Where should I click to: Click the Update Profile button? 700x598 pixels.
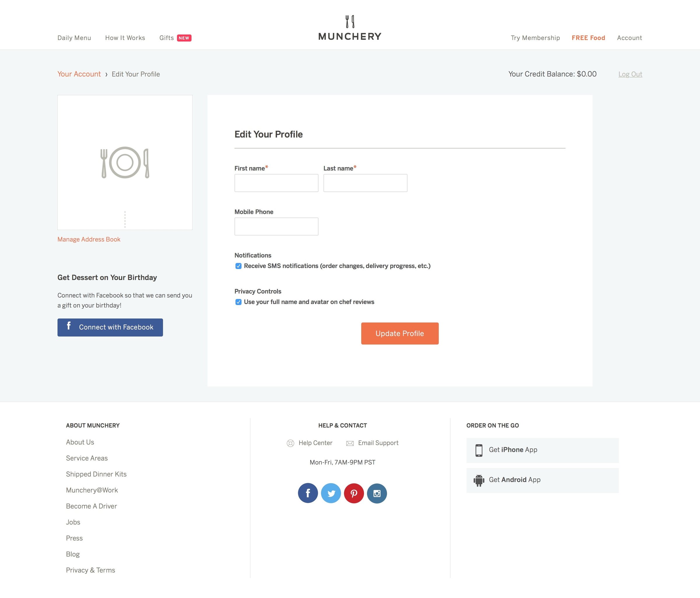[x=400, y=333]
